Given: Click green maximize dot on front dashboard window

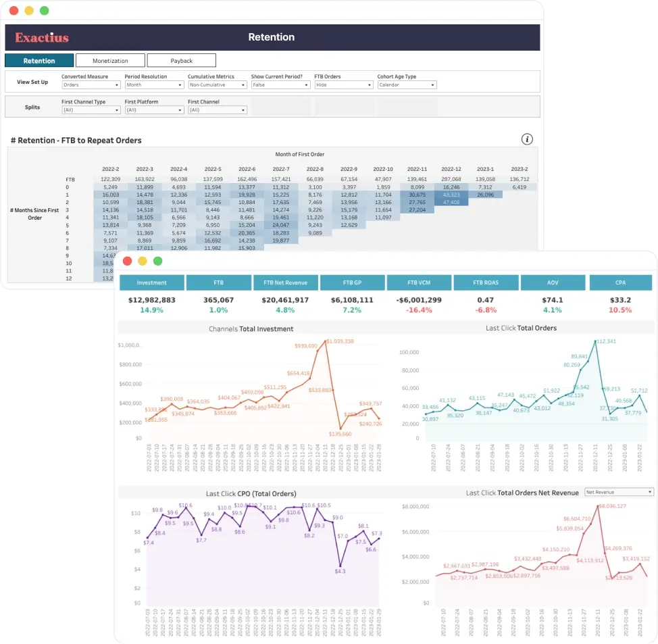Looking at the screenshot, I should coord(158,261).
